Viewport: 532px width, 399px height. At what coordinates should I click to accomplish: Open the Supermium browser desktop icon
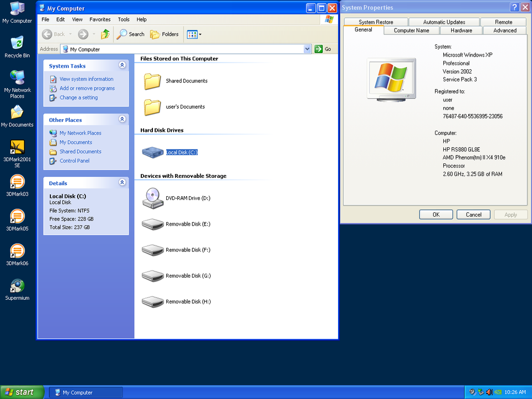click(x=17, y=289)
